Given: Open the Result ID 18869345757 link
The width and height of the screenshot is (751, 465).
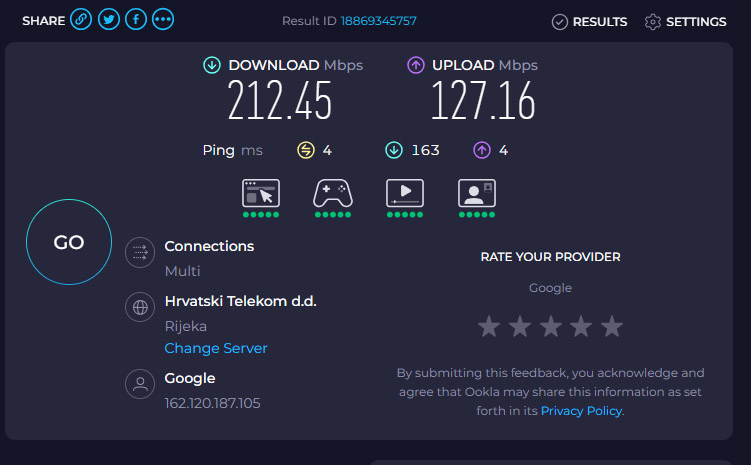Looking at the screenshot, I should pyautogui.click(x=378, y=21).
